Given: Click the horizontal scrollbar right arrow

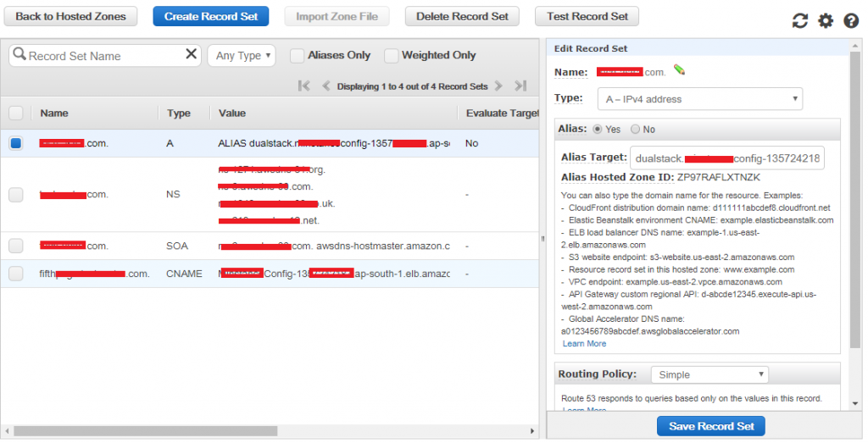Looking at the screenshot, I should coord(532,431).
